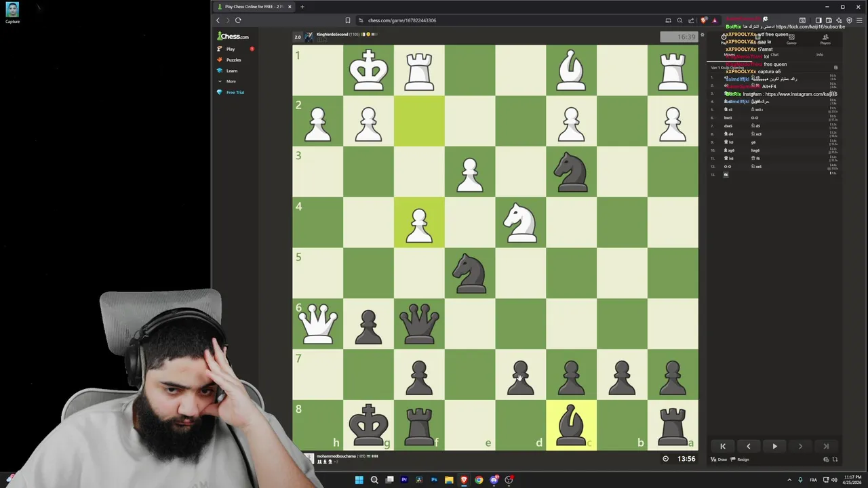This screenshot has height=488, width=868.
Task: Select the white rook on f1
Action: tap(419, 70)
